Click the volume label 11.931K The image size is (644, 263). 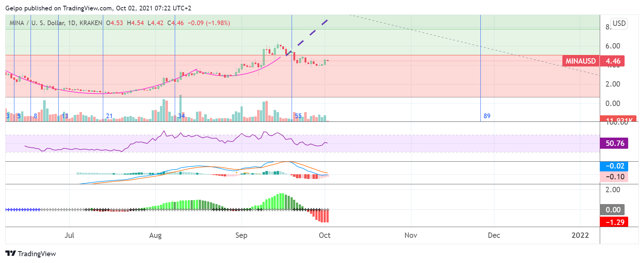(x=618, y=119)
